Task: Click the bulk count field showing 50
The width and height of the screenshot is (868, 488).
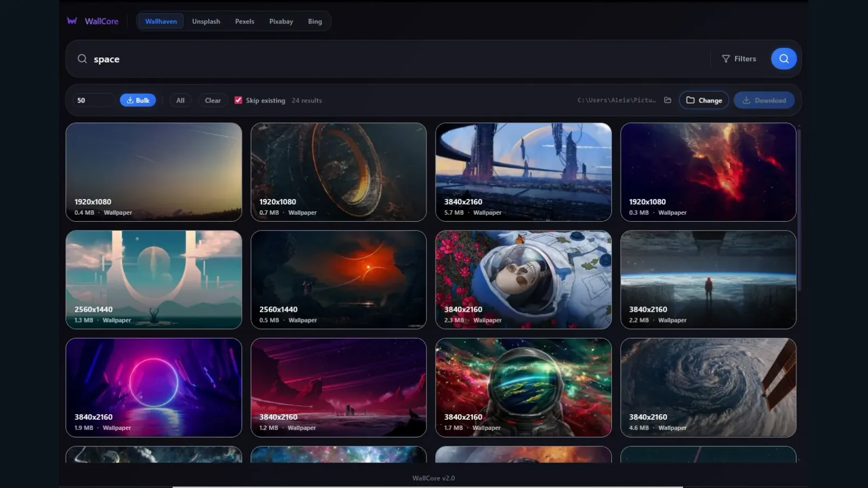Action: coord(93,100)
